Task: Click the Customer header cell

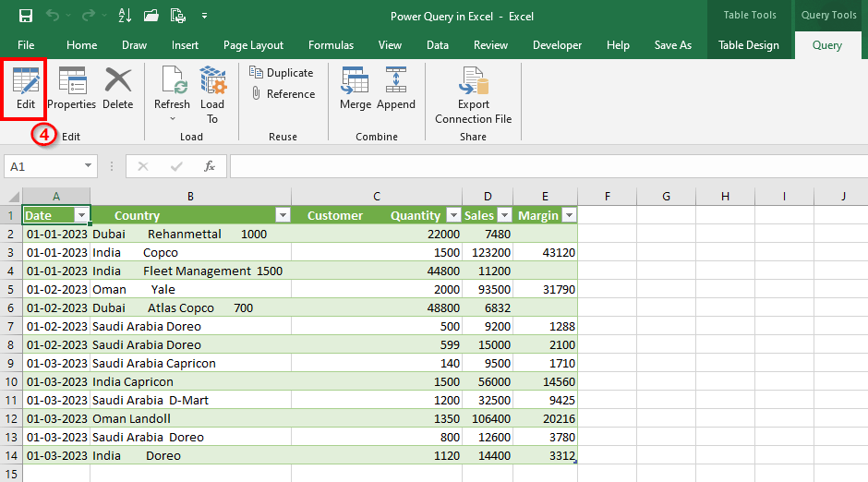Action: [x=377, y=215]
